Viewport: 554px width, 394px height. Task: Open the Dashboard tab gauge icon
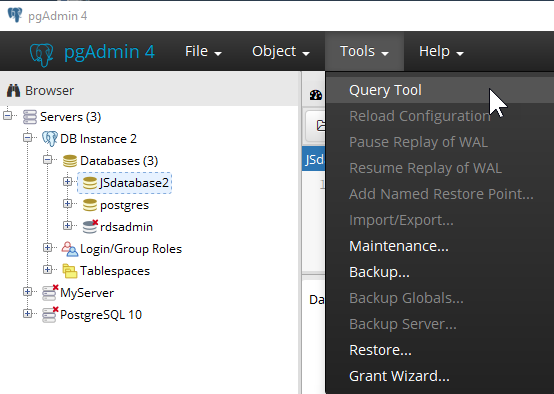tap(316, 95)
